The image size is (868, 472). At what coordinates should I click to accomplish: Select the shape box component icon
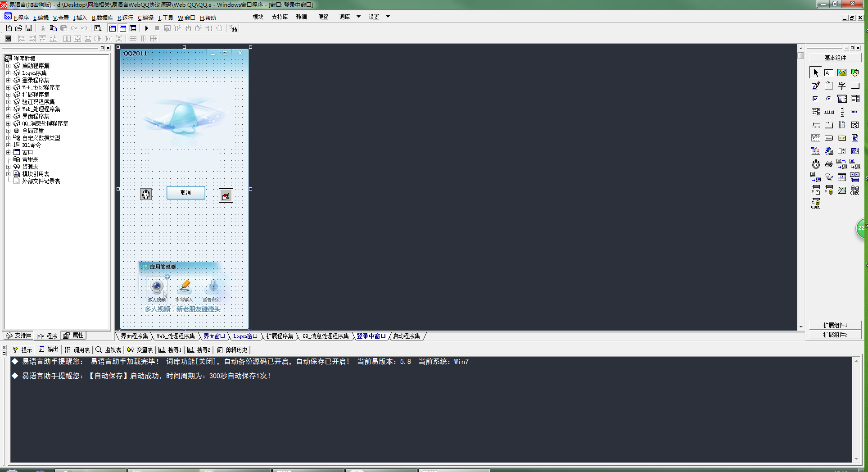[855, 73]
